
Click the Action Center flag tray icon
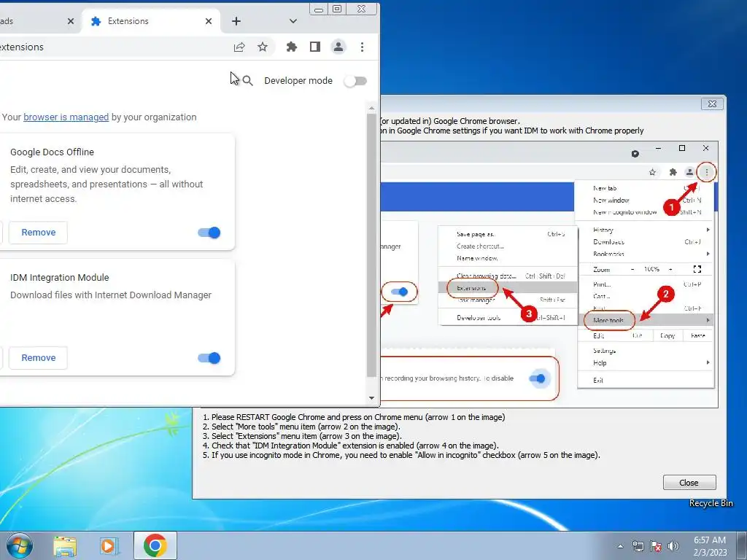coord(656,546)
